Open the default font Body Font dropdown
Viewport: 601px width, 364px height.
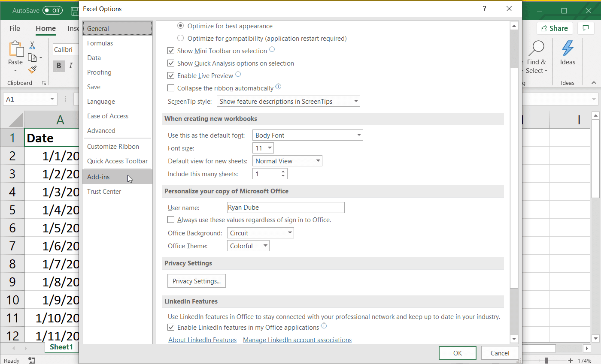308,135
